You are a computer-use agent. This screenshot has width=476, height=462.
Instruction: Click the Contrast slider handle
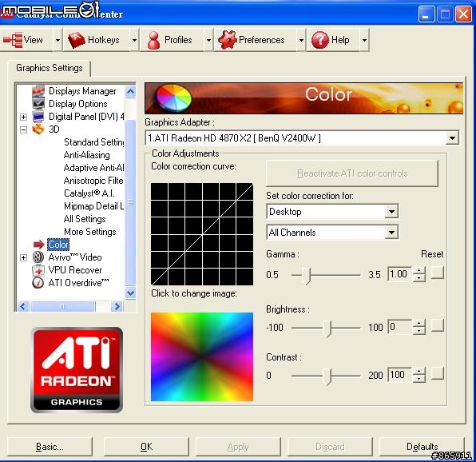pos(327,376)
